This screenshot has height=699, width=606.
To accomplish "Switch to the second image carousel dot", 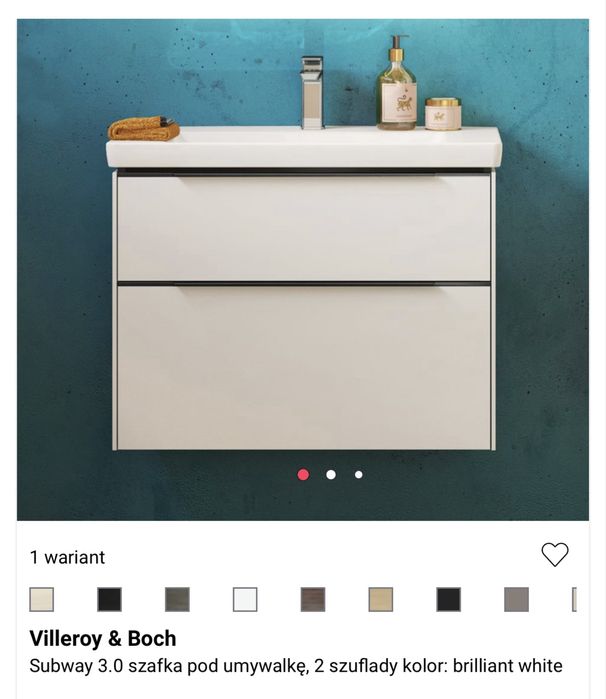I will [x=331, y=475].
